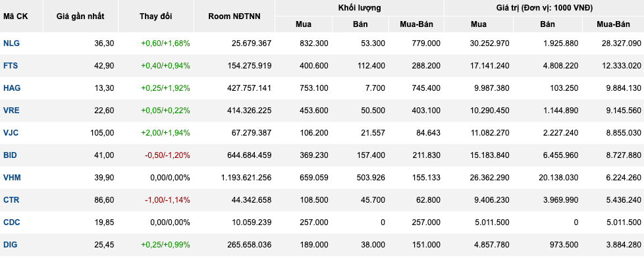644x258 pixels.
Task: Click Mua-Bán header under Giá trị
Action: click(613, 24)
